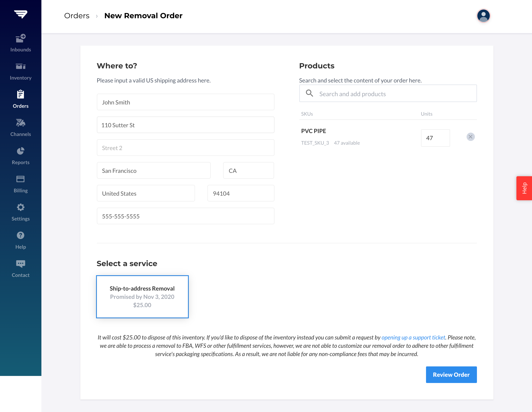The width and height of the screenshot is (532, 412).
Task: Click the Inventory sidebar label
Action: pos(20,78)
